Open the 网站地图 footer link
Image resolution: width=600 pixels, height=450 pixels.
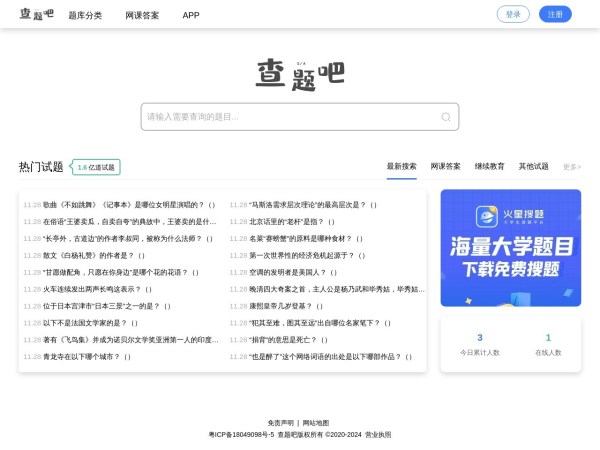(x=315, y=423)
